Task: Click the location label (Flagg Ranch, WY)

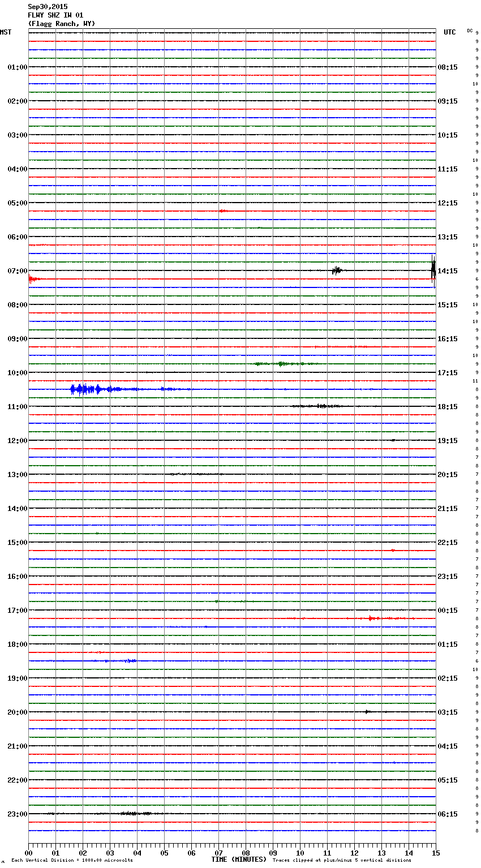Action: [x=62, y=24]
